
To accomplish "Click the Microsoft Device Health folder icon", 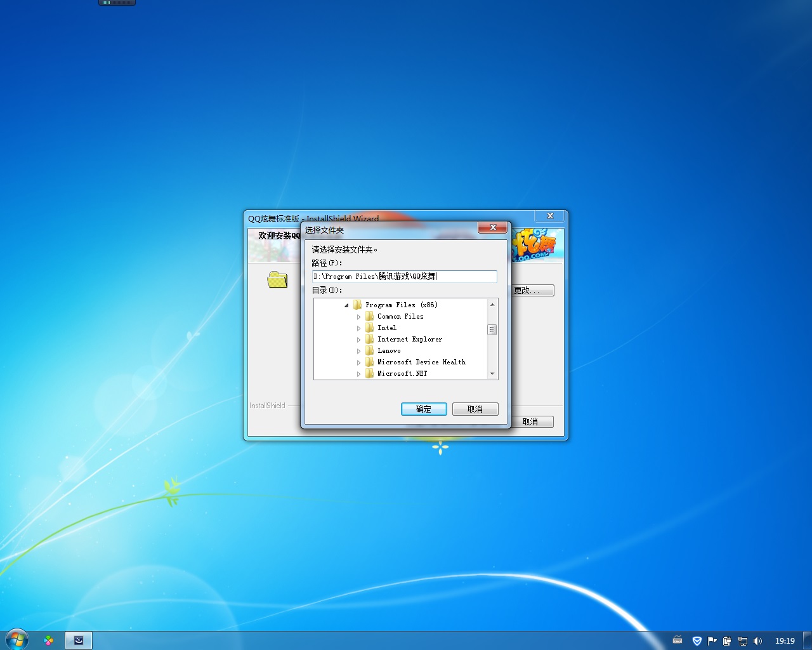I will click(369, 362).
